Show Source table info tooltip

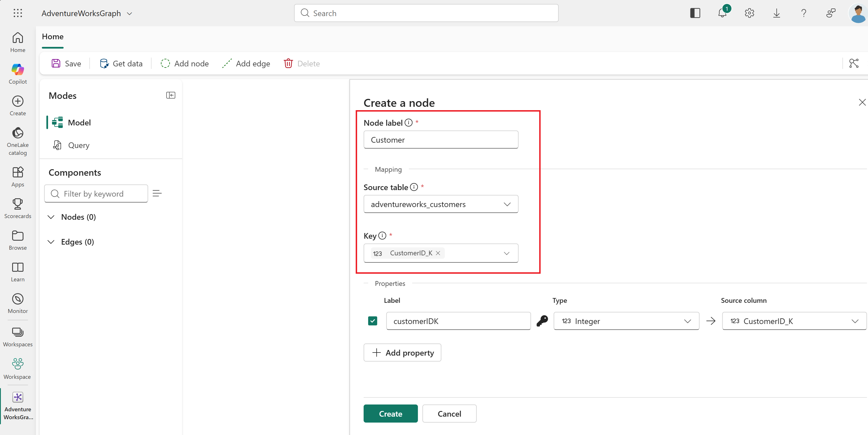tap(414, 187)
